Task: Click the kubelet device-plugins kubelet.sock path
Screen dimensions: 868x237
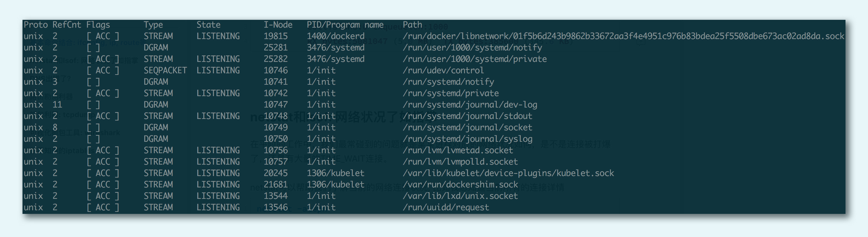Action: click(x=508, y=173)
